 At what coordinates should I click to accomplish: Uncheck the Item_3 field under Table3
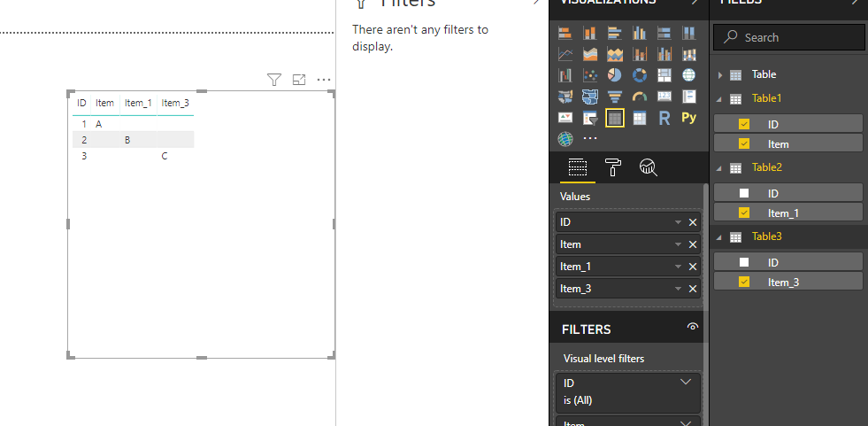pos(744,282)
